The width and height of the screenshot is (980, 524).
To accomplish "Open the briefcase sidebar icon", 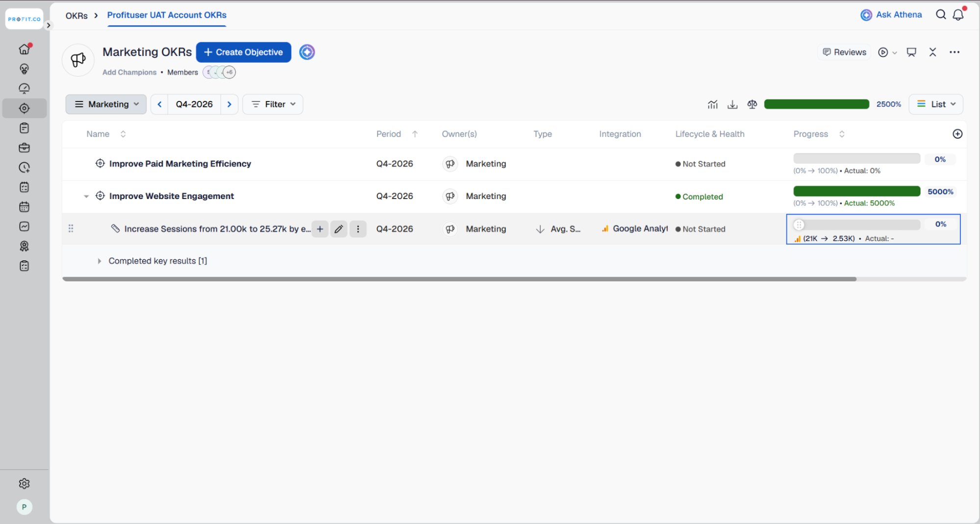I will (24, 148).
